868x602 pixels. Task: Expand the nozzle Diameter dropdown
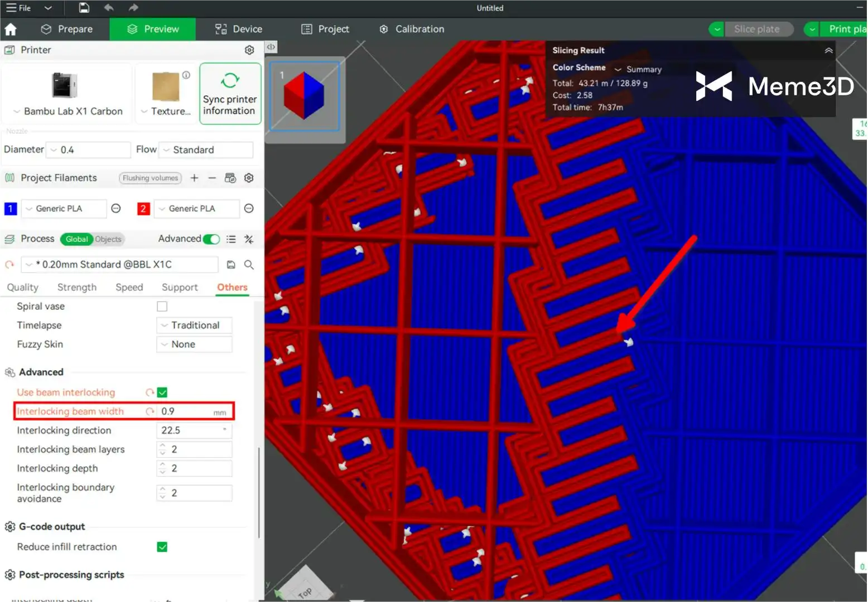tap(88, 150)
